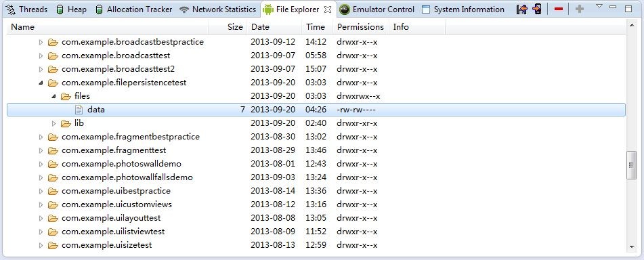
Task: Select com.example.fragmenttest entry
Action: [114, 150]
